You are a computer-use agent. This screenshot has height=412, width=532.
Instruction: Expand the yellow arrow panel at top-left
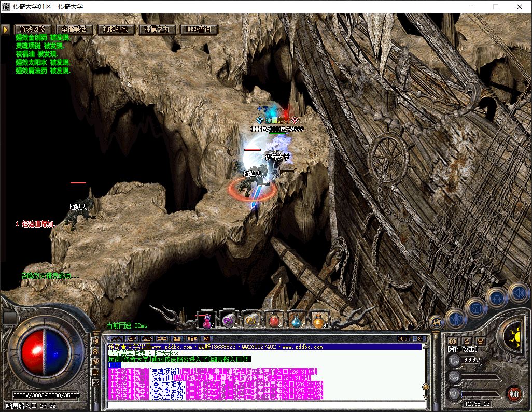[x=5, y=30]
